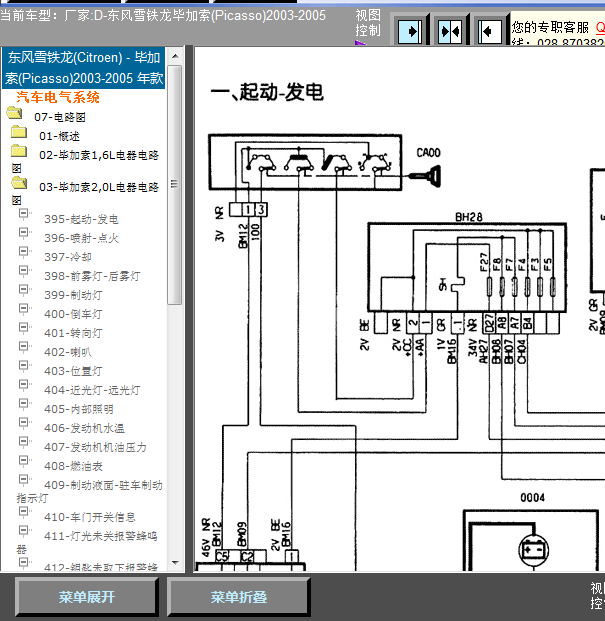Collapse the node next to 399-制动灯
This screenshot has width=605, height=621.
[x=24, y=290]
